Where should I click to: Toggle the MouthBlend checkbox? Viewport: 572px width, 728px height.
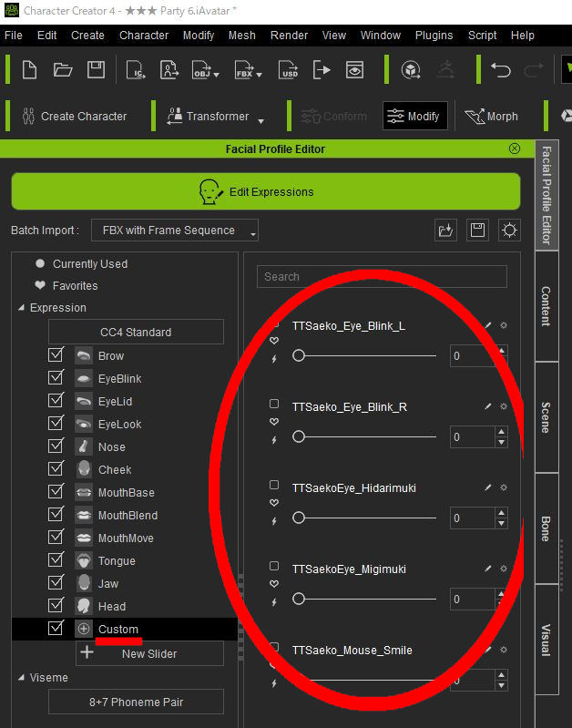pos(56,515)
